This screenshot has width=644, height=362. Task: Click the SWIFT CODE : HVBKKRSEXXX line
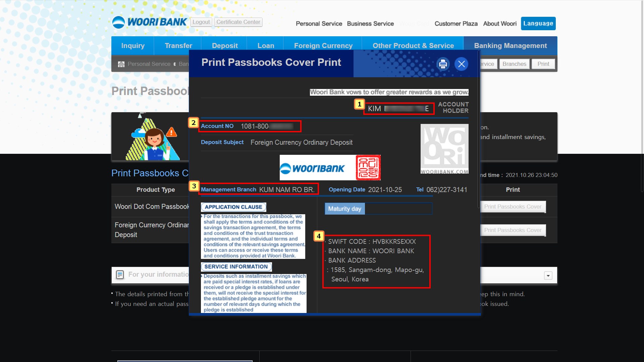pyautogui.click(x=372, y=242)
